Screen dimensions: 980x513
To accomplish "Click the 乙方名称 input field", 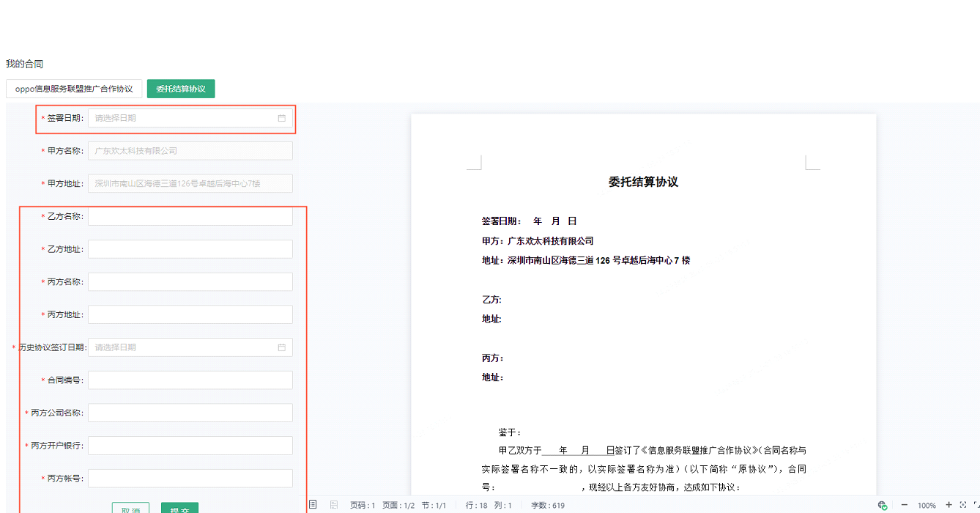I will click(190, 215).
